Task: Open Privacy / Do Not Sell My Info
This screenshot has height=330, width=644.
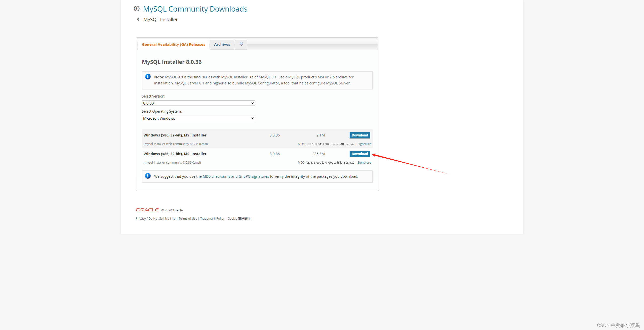Action: click(x=156, y=219)
